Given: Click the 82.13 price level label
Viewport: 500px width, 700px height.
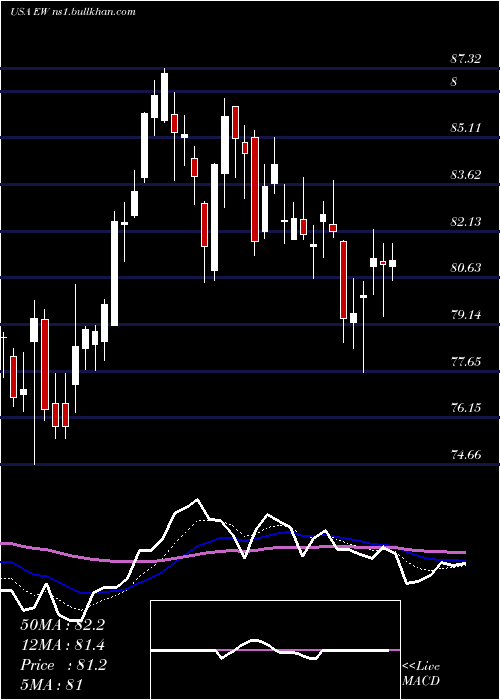Looking at the screenshot, I should tap(466, 221).
